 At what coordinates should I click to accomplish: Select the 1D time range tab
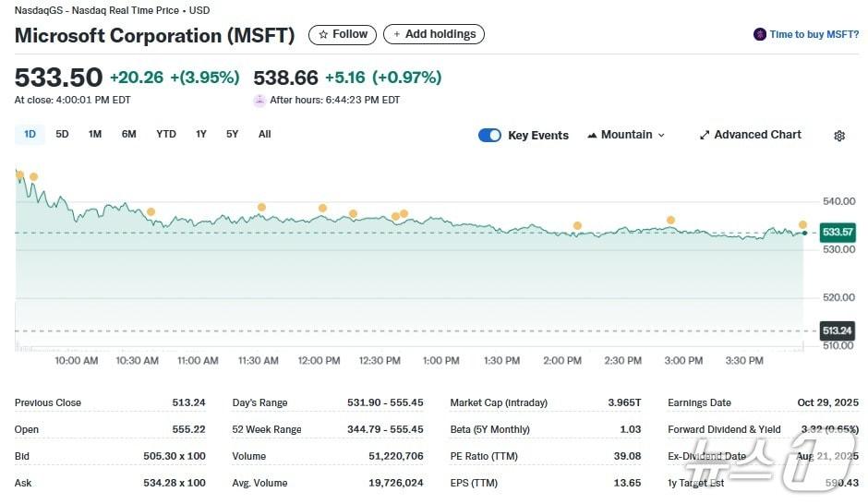click(x=30, y=135)
